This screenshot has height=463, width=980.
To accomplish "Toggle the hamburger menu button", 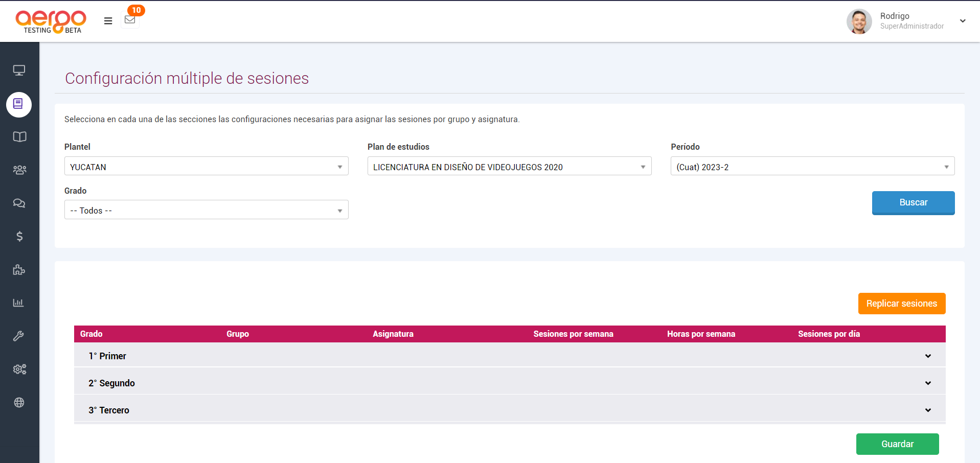I will tap(108, 21).
